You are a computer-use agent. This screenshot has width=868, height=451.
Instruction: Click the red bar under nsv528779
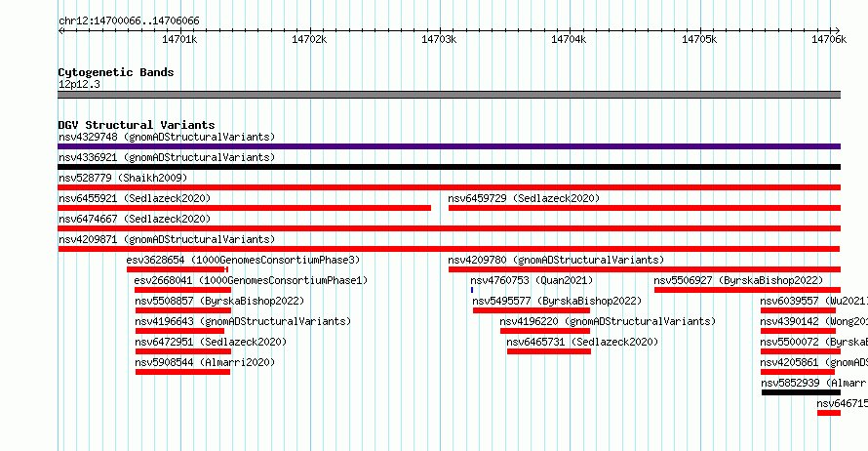449,187
